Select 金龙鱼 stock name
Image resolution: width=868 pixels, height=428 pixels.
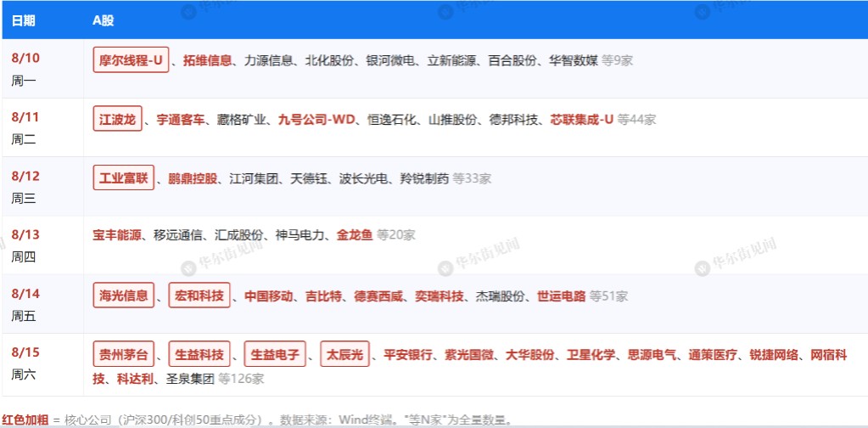(x=355, y=234)
